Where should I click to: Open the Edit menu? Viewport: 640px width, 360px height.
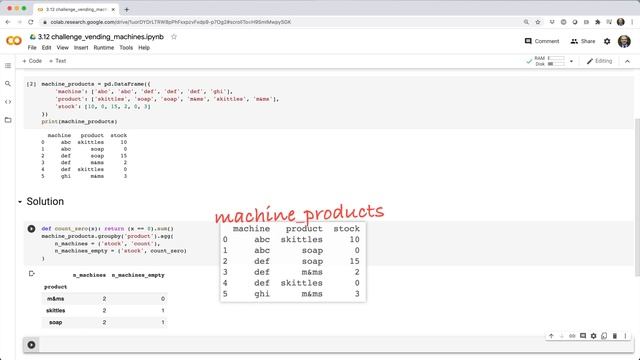(x=47, y=48)
